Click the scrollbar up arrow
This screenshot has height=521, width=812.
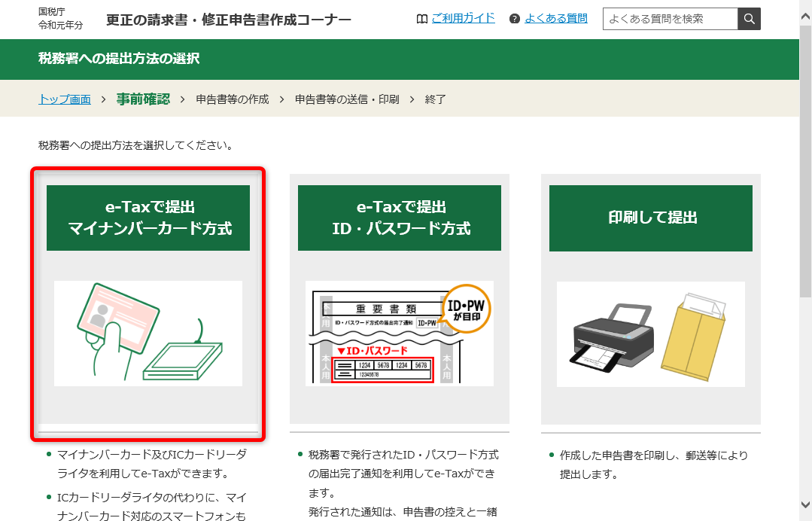point(805,17)
